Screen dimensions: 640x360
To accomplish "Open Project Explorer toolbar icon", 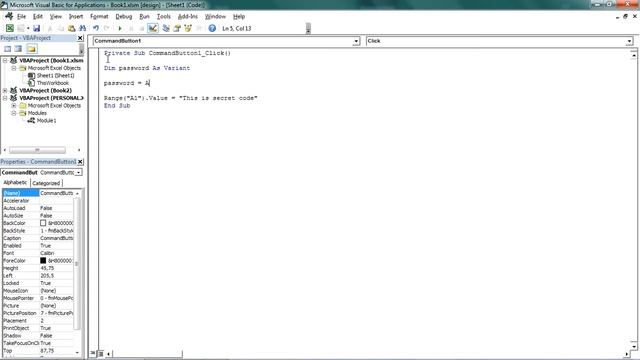I will [x=166, y=28].
